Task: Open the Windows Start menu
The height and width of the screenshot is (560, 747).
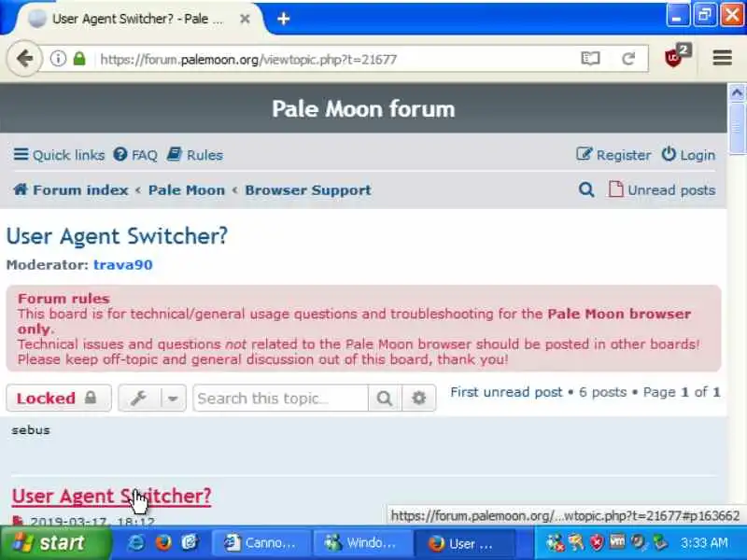Action: tap(56, 543)
